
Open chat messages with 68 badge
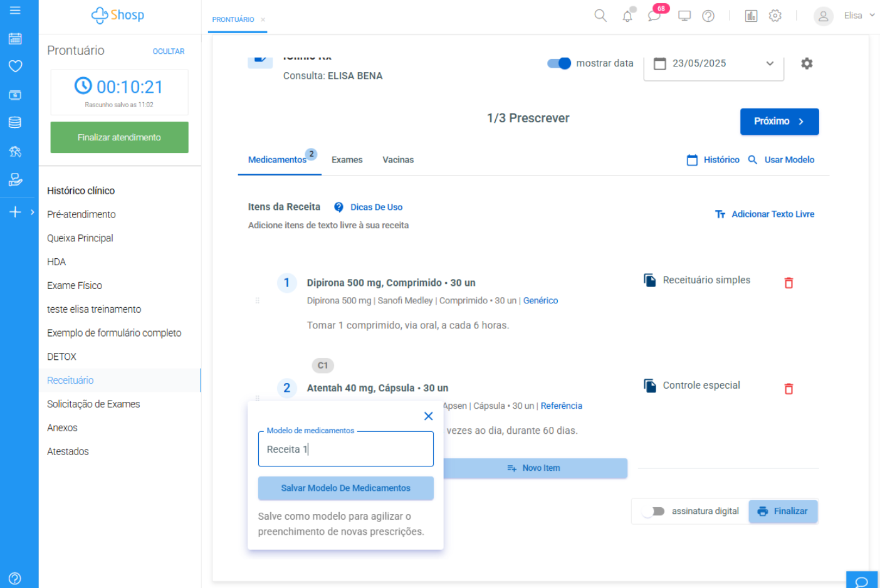pyautogui.click(x=654, y=16)
